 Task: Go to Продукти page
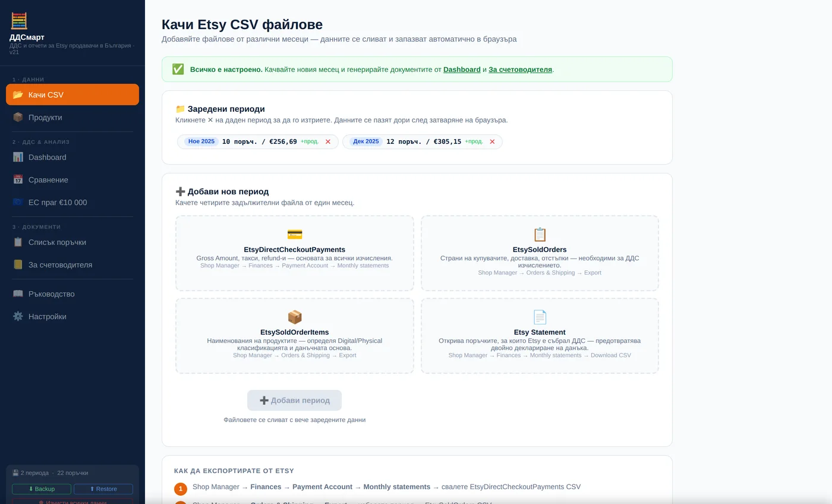73,117
